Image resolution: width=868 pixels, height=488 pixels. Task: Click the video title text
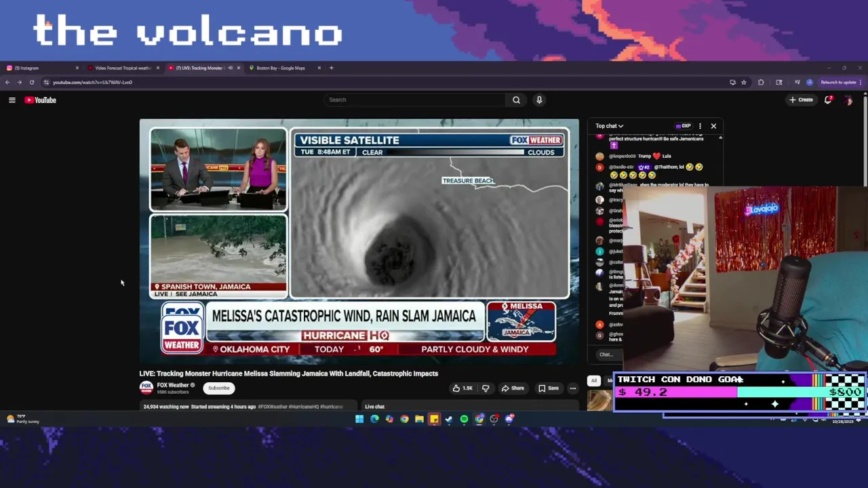[289, 373]
